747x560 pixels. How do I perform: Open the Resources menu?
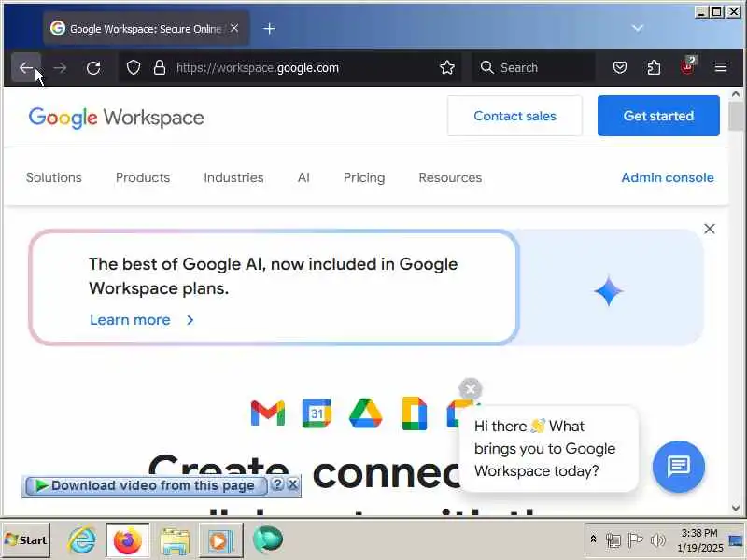pyautogui.click(x=450, y=177)
